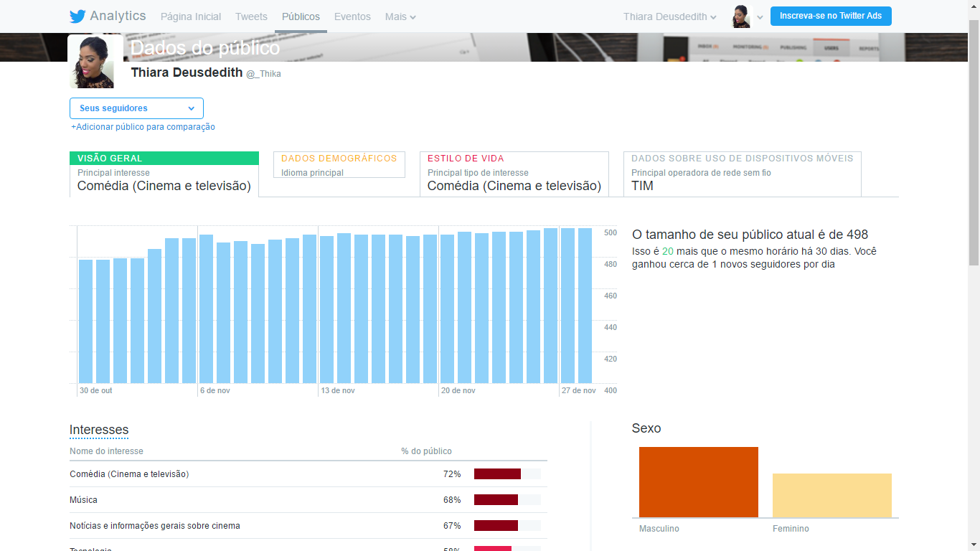Click the chevron next to the avatar
The width and height of the screenshot is (980, 551).
click(x=760, y=17)
